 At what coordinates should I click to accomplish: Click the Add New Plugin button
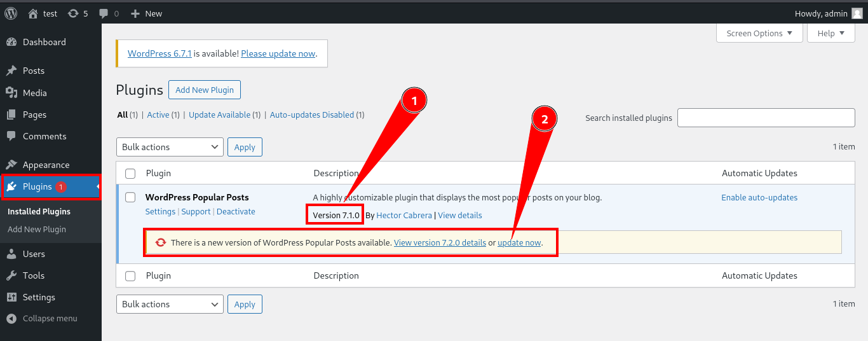pos(204,90)
